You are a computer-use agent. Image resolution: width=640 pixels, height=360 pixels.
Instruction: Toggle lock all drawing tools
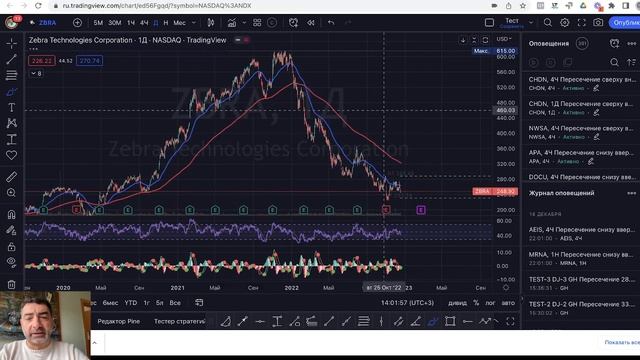point(11,247)
